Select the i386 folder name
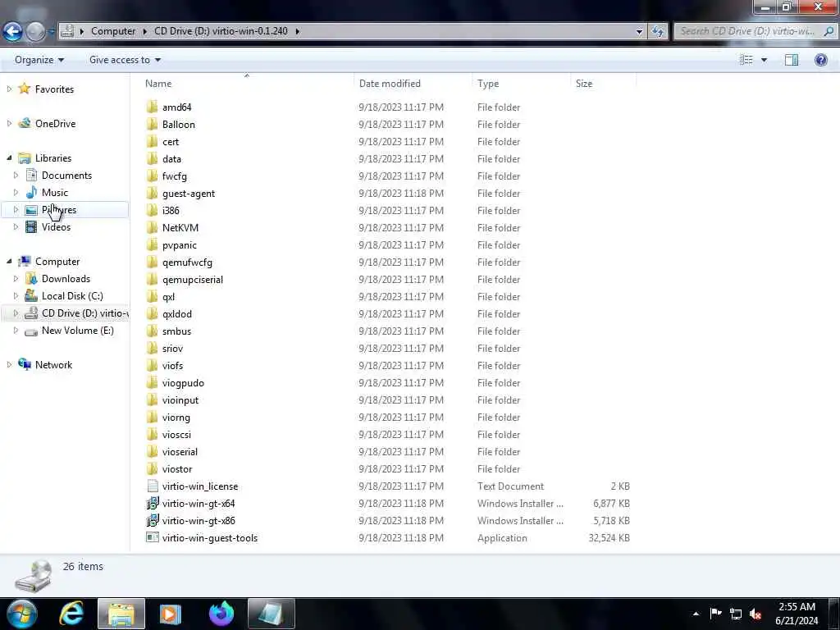The width and height of the screenshot is (840, 630). point(171,211)
